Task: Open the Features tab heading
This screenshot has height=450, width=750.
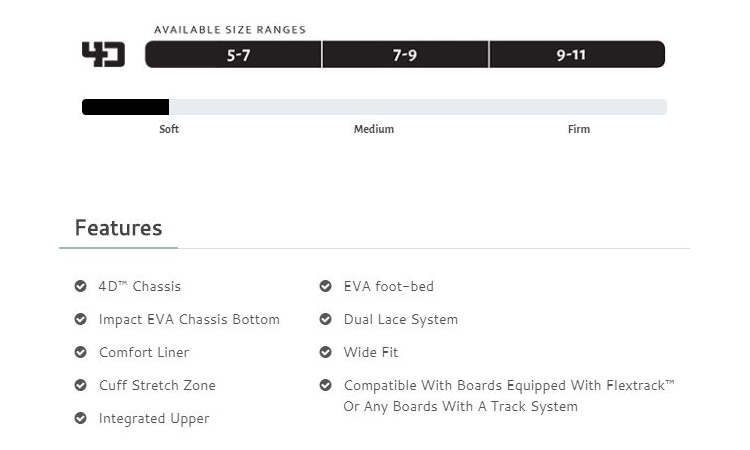Action: [118, 228]
